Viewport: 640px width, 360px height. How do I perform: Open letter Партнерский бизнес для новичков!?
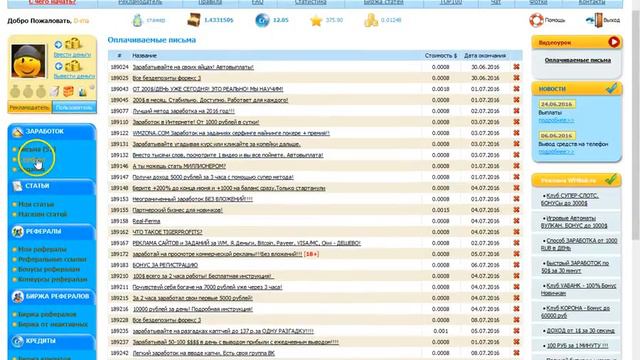coord(178,210)
